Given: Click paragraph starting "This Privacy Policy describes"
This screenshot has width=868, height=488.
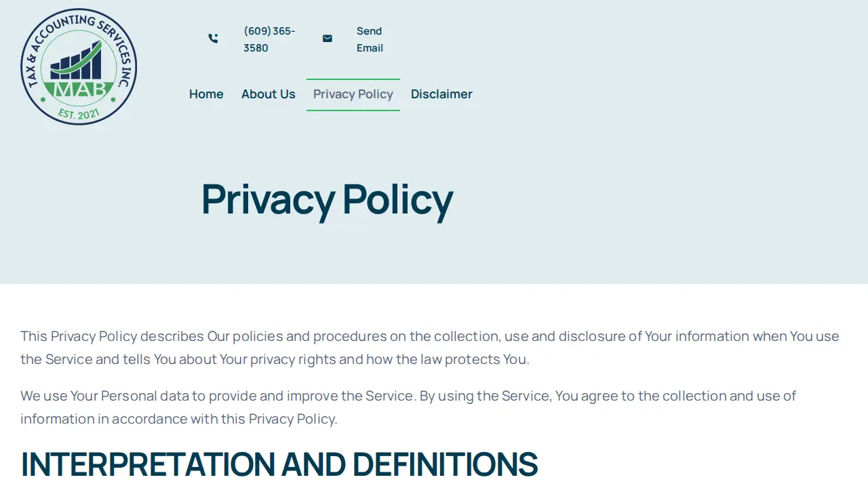Looking at the screenshot, I should [430, 348].
